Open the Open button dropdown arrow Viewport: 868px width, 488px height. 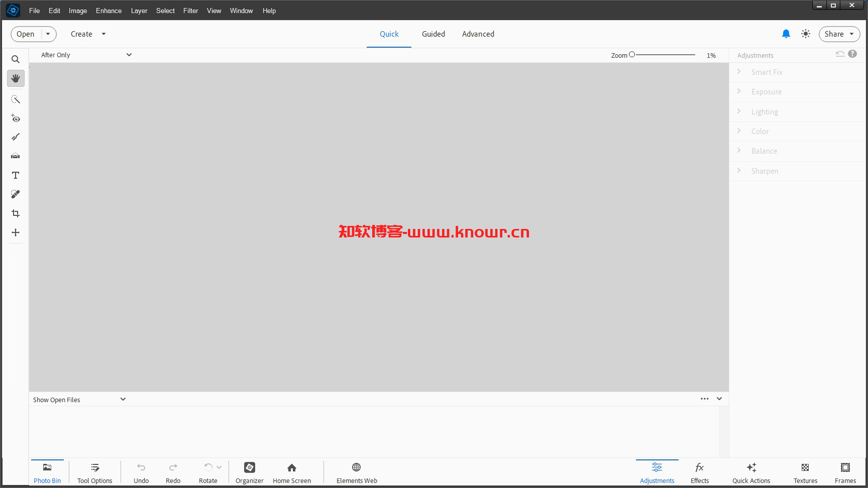click(x=48, y=34)
